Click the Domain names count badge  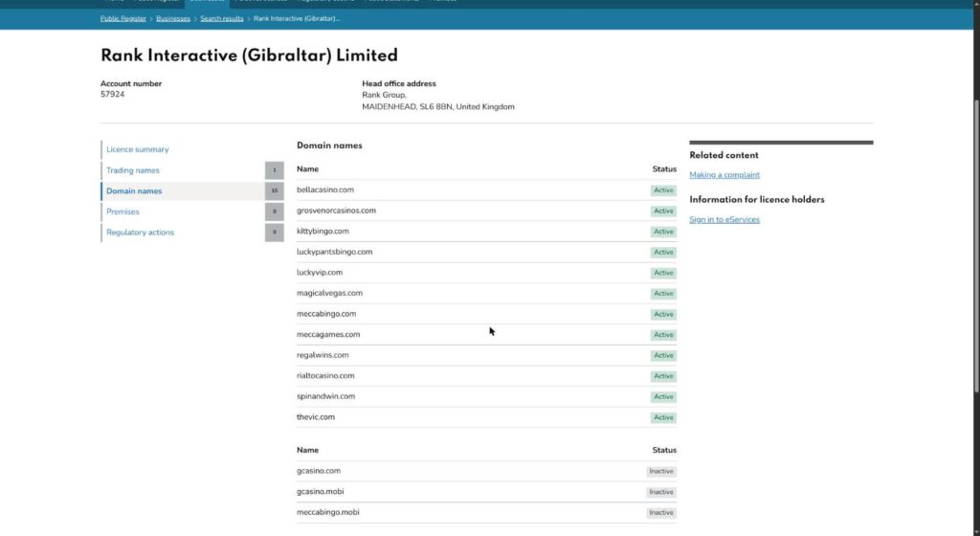(275, 191)
